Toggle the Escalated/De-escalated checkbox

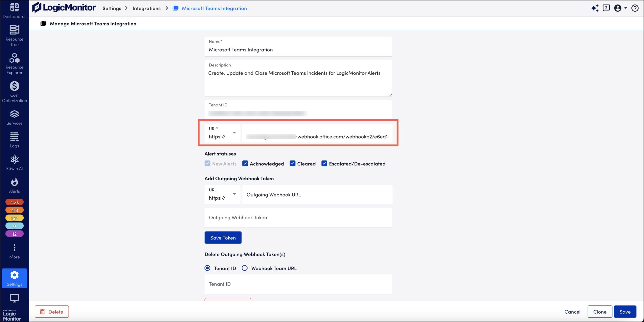pos(324,163)
